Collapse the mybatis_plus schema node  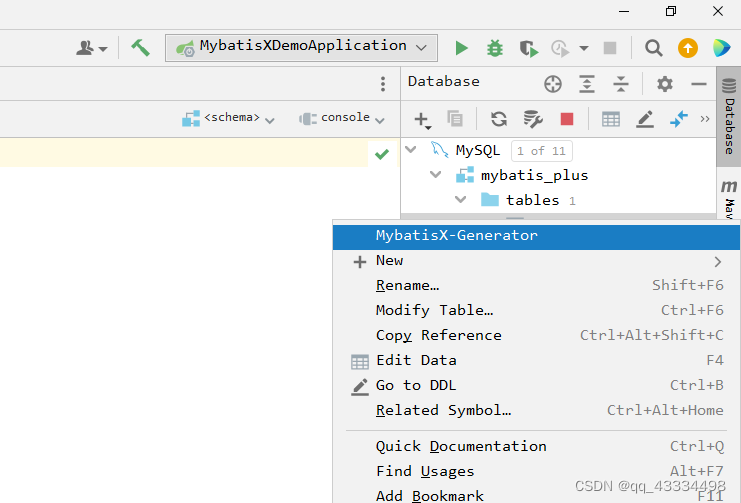pyautogui.click(x=435, y=175)
